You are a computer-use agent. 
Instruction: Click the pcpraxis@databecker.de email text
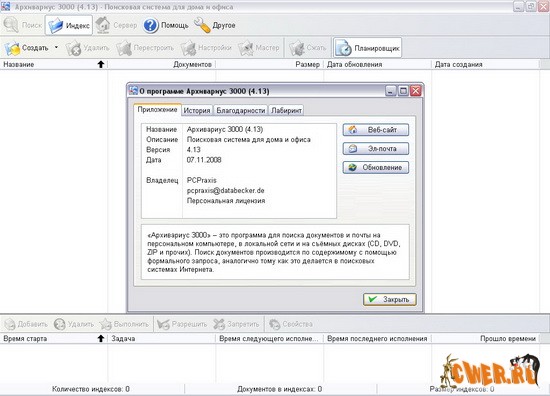pyautogui.click(x=226, y=191)
